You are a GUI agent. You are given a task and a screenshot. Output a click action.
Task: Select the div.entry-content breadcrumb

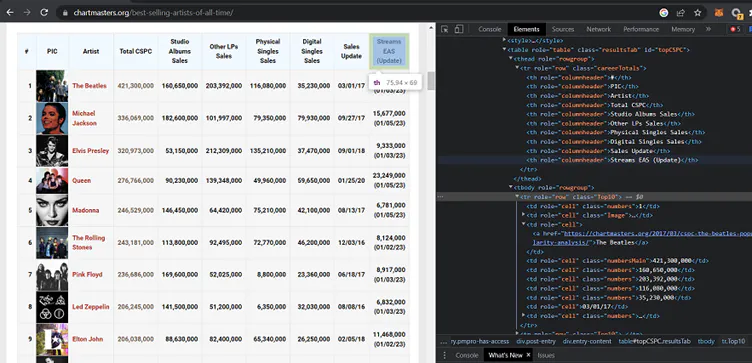tap(587, 341)
